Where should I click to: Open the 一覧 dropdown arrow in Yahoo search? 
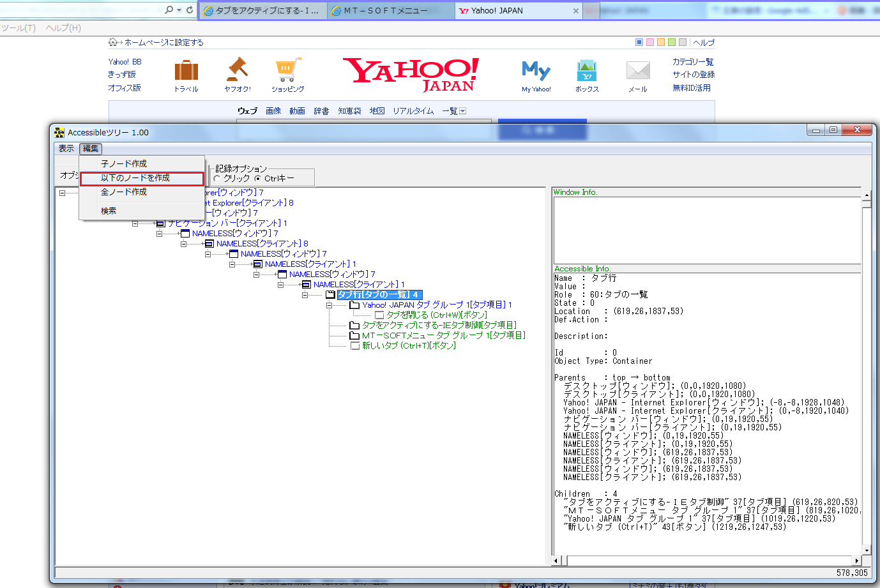(x=463, y=111)
